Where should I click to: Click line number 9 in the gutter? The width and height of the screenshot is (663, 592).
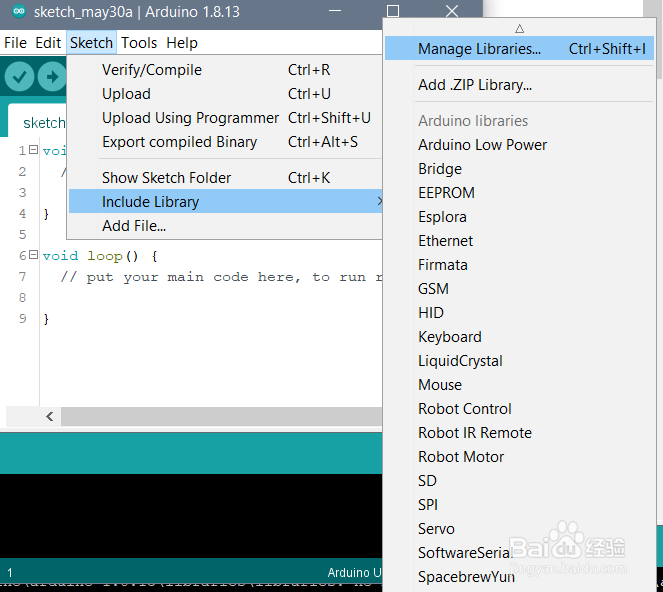22,318
